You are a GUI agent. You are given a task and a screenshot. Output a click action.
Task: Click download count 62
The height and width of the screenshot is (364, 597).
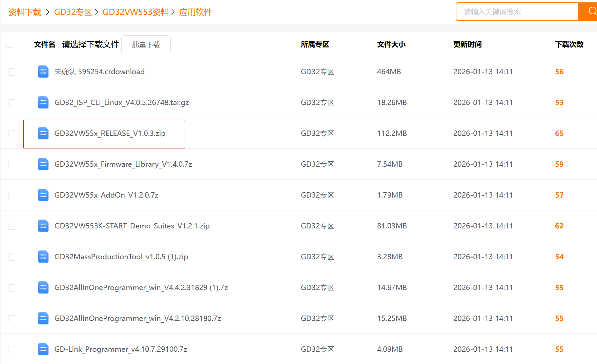pyautogui.click(x=559, y=226)
